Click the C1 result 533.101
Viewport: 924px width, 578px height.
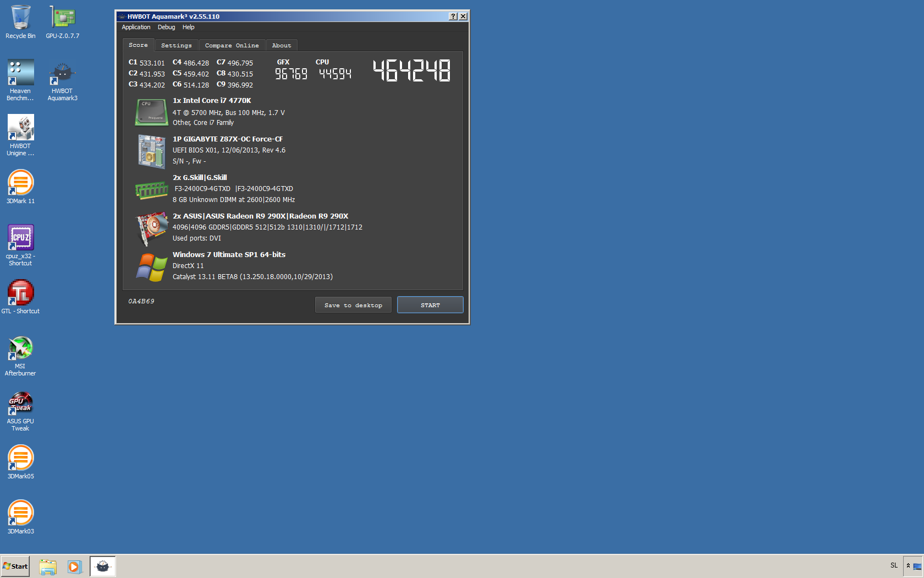click(x=147, y=63)
